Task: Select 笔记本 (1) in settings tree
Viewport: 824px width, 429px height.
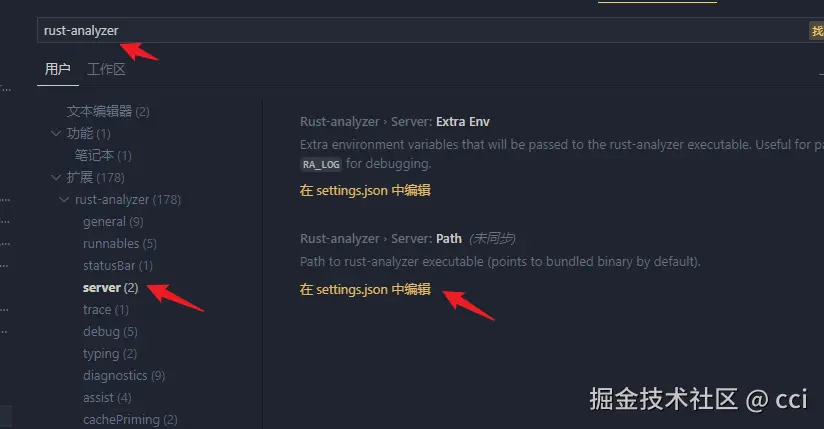Action: 103,155
